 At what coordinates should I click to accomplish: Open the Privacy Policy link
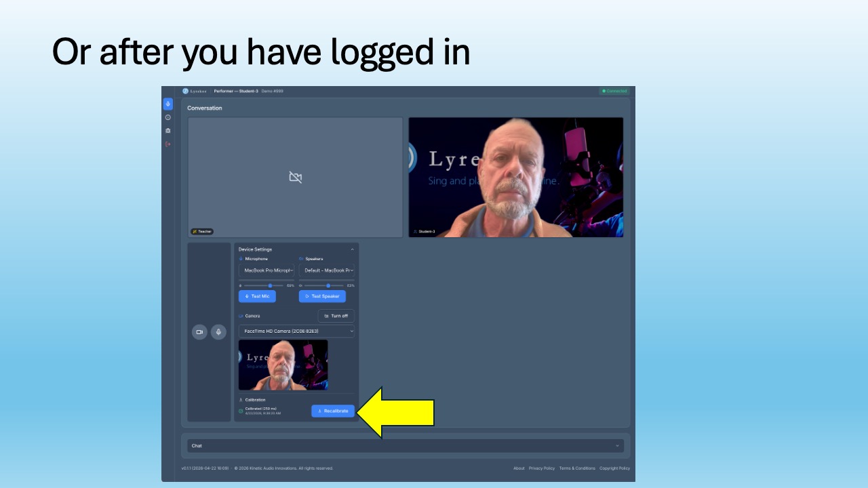coord(541,468)
